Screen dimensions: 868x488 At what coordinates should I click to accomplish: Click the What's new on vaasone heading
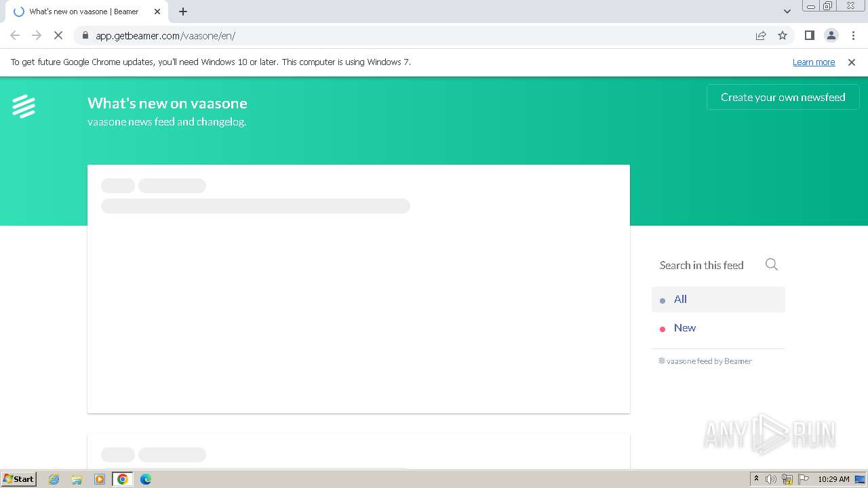tap(167, 103)
